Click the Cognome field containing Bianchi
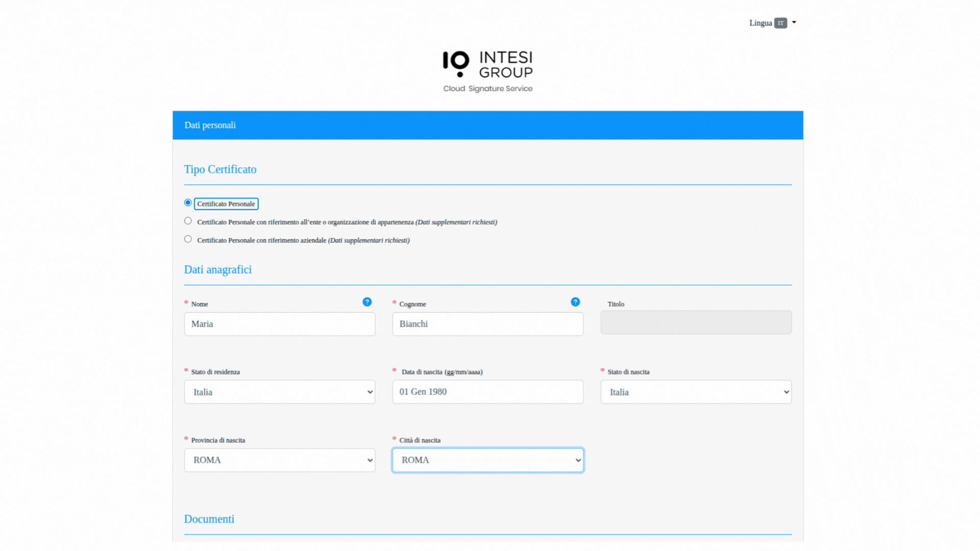The image size is (980, 551). click(x=487, y=324)
